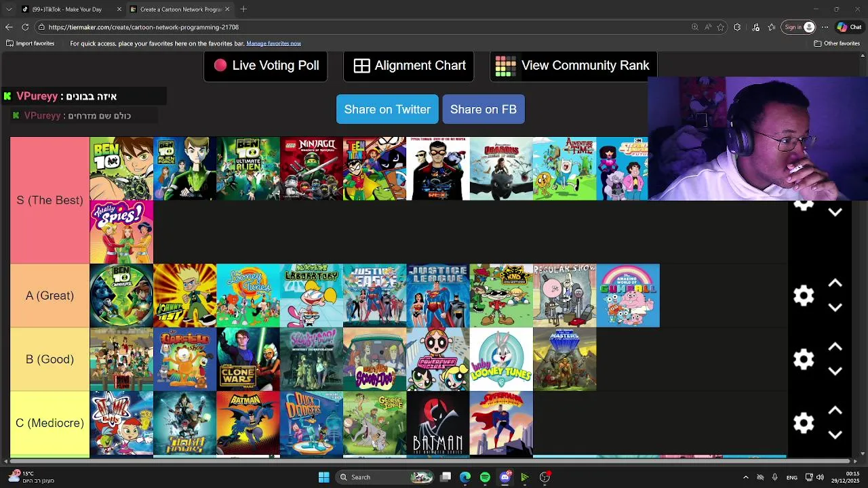Screen dimensions: 868x488
Task: Refresh the current page
Action: [x=25, y=27]
